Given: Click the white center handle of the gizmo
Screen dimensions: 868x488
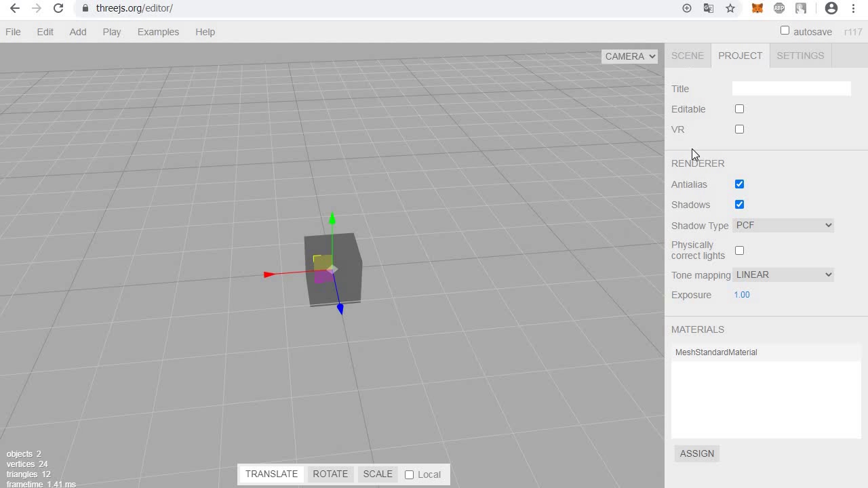Looking at the screenshot, I should [x=332, y=270].
